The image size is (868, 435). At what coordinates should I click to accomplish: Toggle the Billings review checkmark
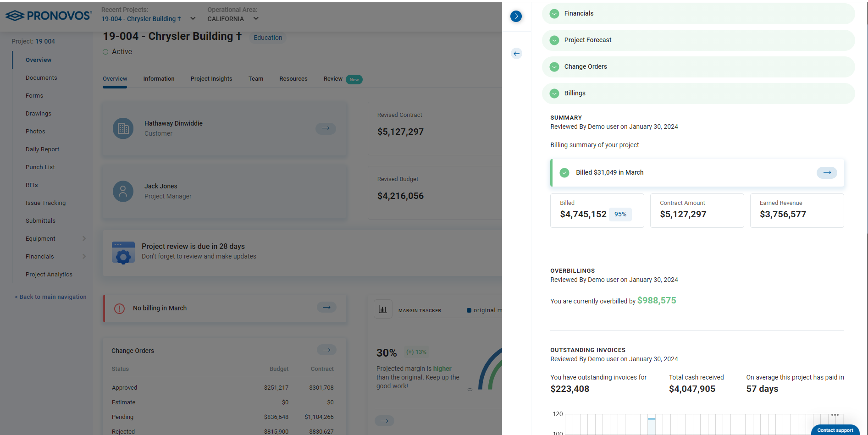(x=554, y=94)
